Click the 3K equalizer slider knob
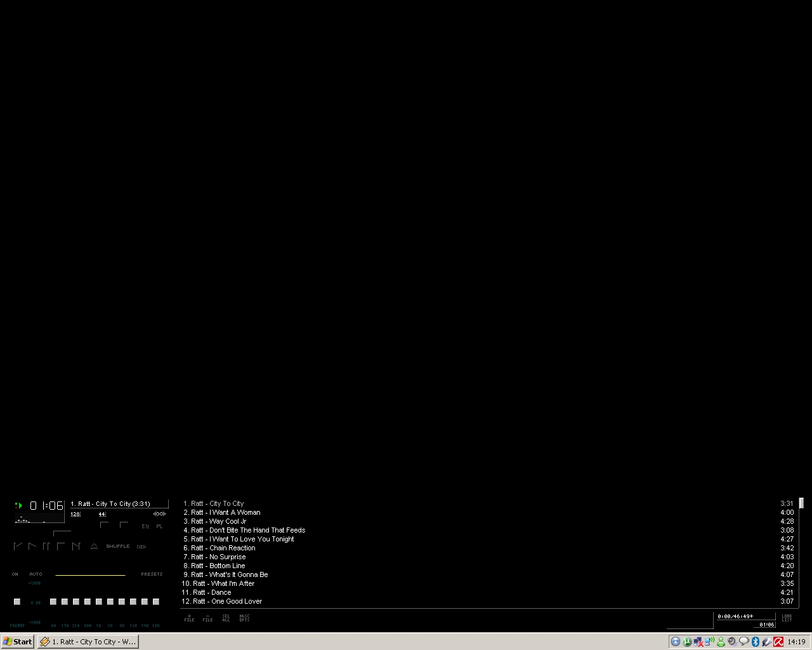Viewport: 812px width, 650px height. [x=110, y=602]
